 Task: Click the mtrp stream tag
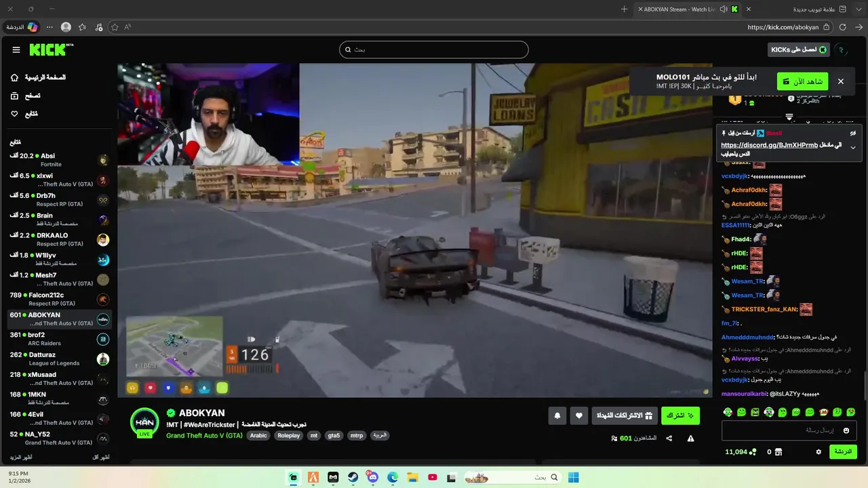[356, 435]
